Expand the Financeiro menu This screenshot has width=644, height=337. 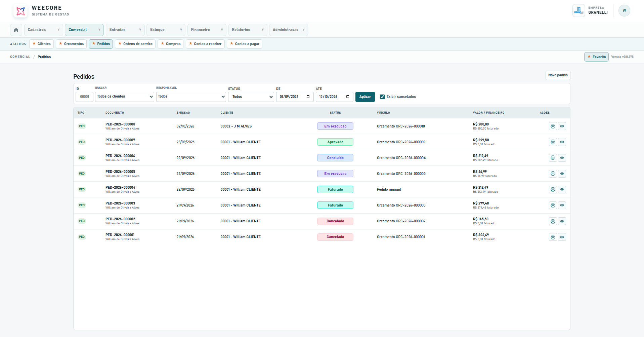[x=207, y=30]
